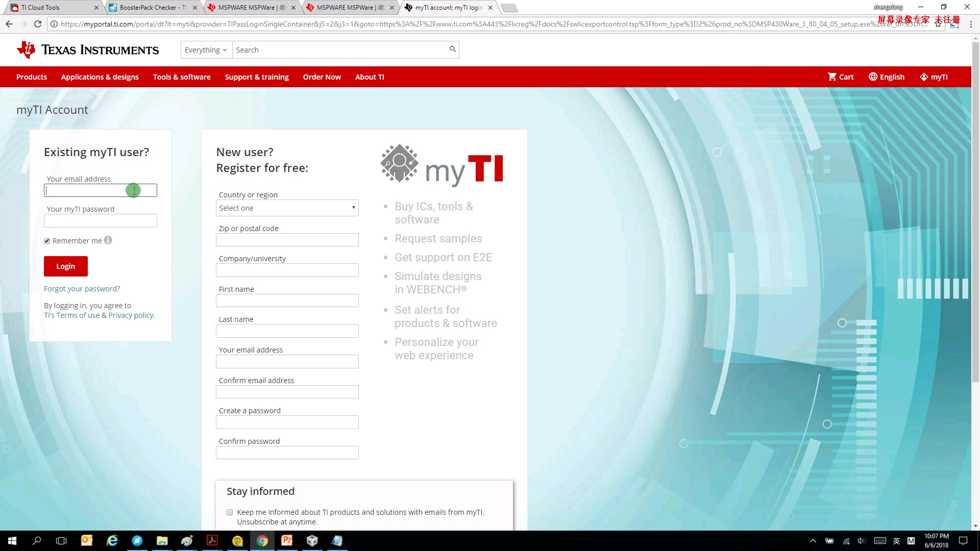Open the Windows Start menu
980x551 pixels.
[12, 541]
